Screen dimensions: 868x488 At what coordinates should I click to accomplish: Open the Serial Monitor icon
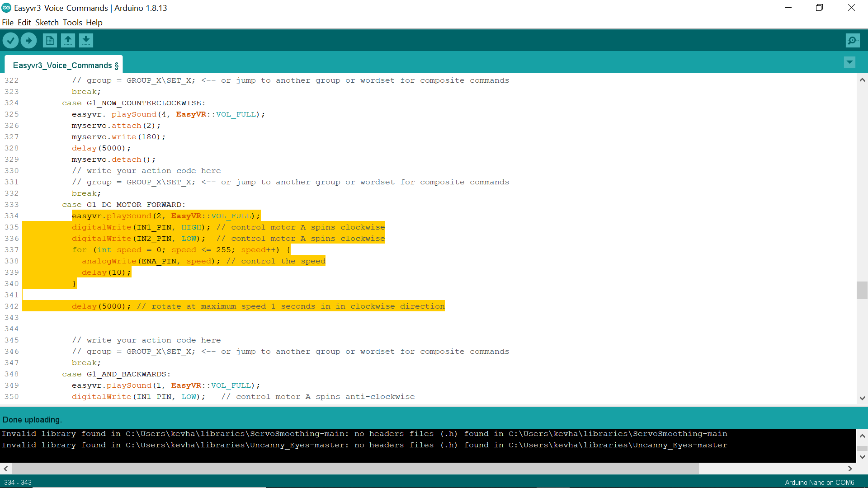853,40
